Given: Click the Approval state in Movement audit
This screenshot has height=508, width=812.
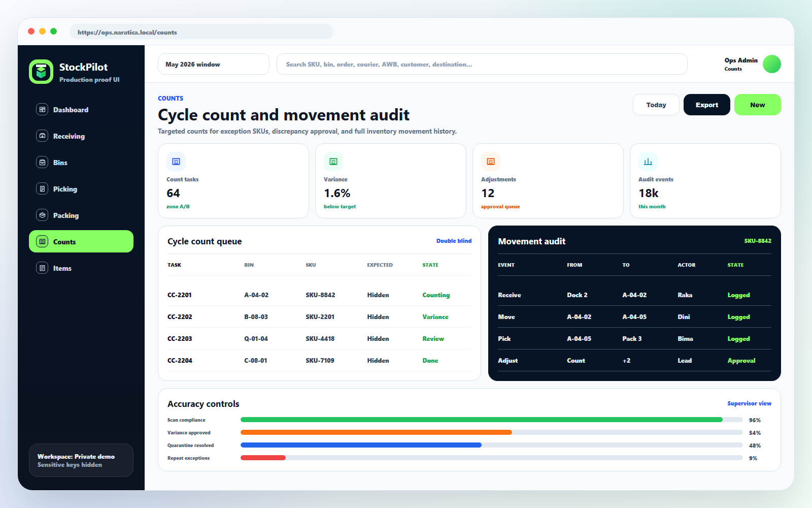Looking at the screenshot, I should [x=741, y=361].
